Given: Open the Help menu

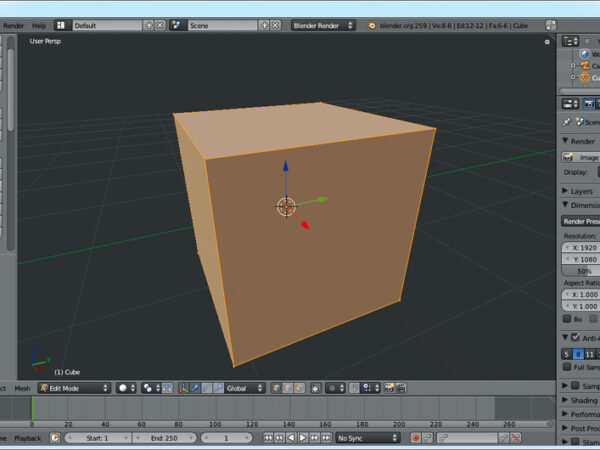Looking at the screenshot, I should point(39,25).
